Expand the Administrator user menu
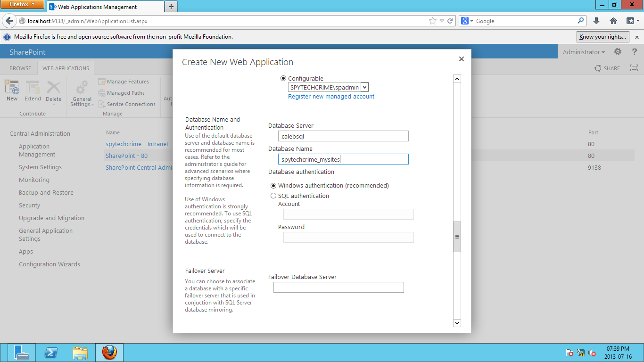This screenshot has height=362, width=644. pos(584,52)
